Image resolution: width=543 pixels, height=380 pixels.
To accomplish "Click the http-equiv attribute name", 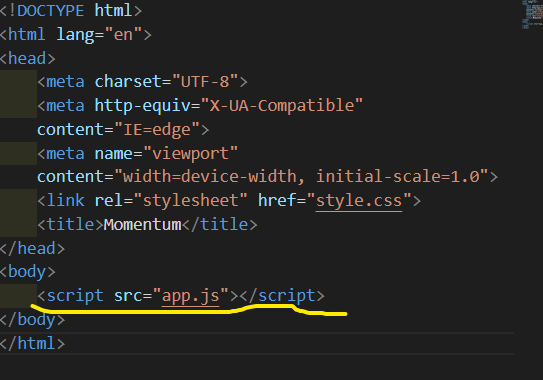I will click(x=142, y=106).
